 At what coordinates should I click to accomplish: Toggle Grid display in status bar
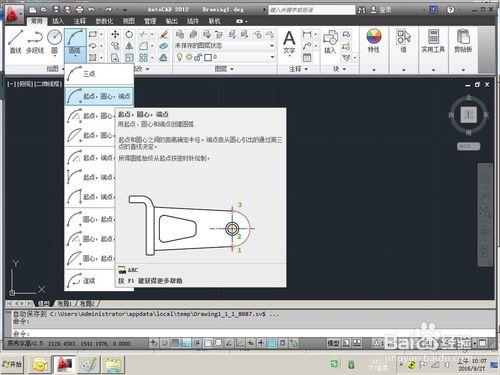coord(175,343)
